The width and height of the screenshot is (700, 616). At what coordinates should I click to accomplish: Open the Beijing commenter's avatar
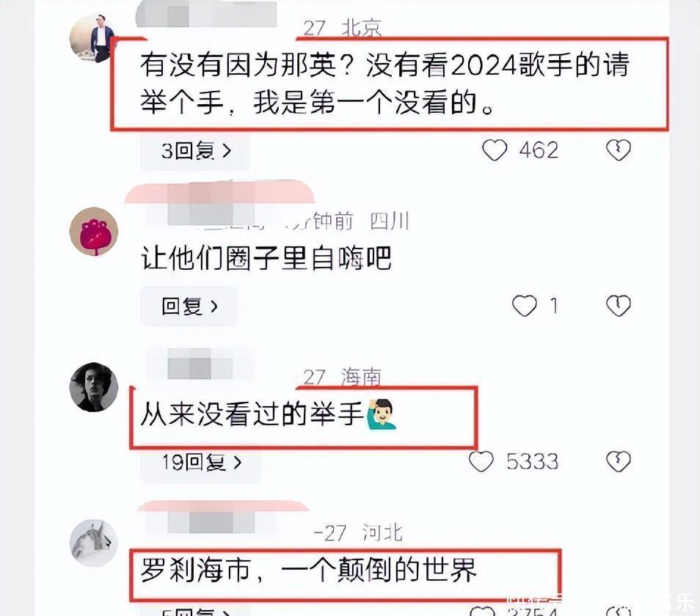[x=94, y=39]
